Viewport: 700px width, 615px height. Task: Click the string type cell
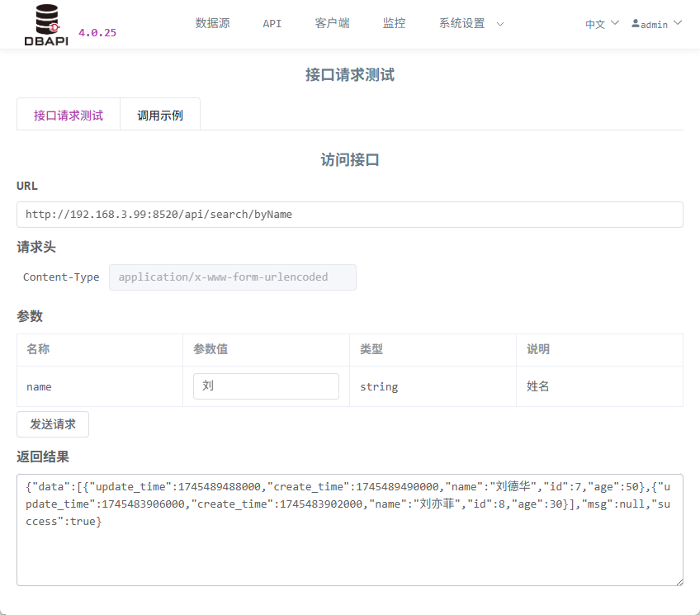coord(433,386)
